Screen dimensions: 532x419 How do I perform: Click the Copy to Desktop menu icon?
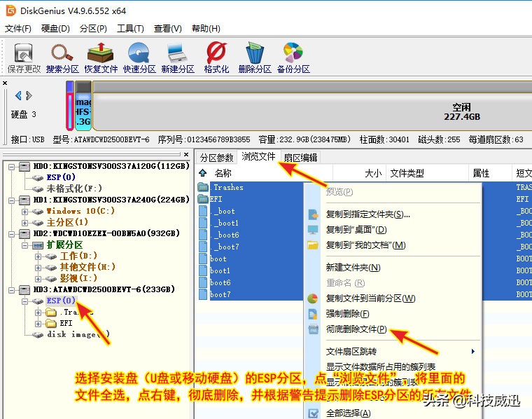pyautogui.click(x=313, y=230)
